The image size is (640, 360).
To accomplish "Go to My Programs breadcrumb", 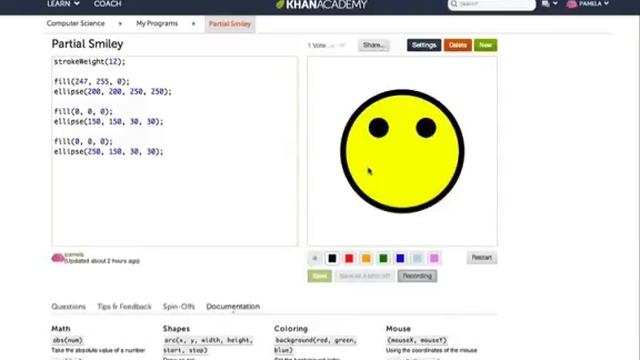I will pos(157,24).
